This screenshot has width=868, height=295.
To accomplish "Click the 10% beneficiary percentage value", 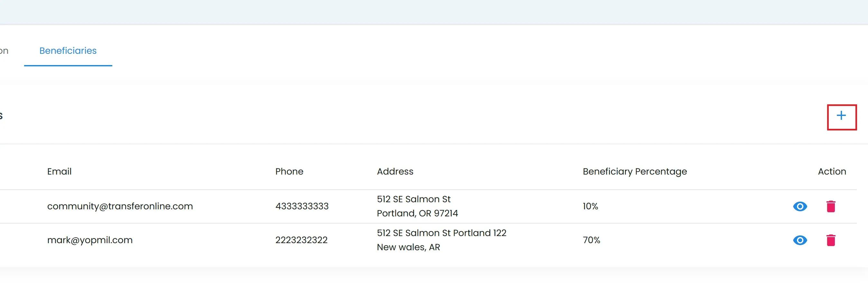I will coord(590,206).
